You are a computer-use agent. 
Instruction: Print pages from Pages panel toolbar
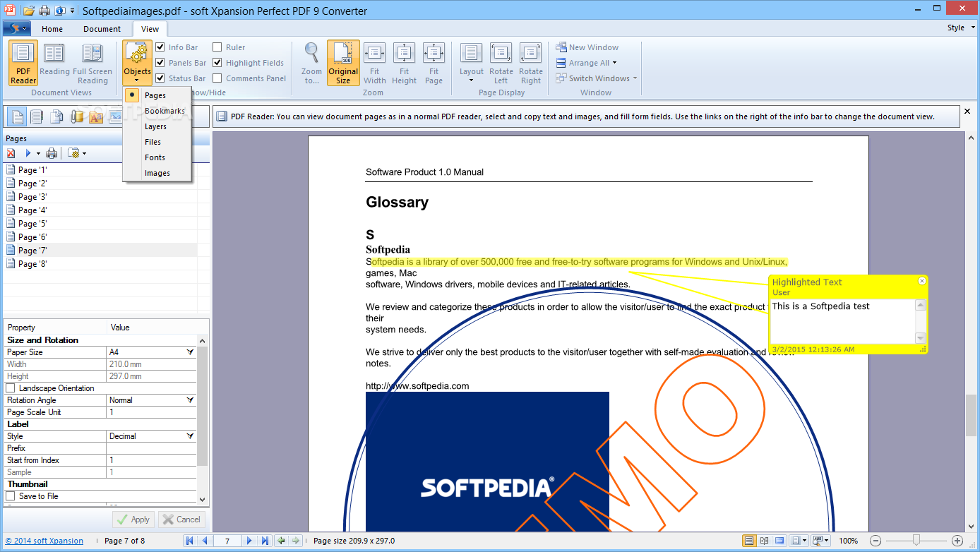click(x=52, y=153)
